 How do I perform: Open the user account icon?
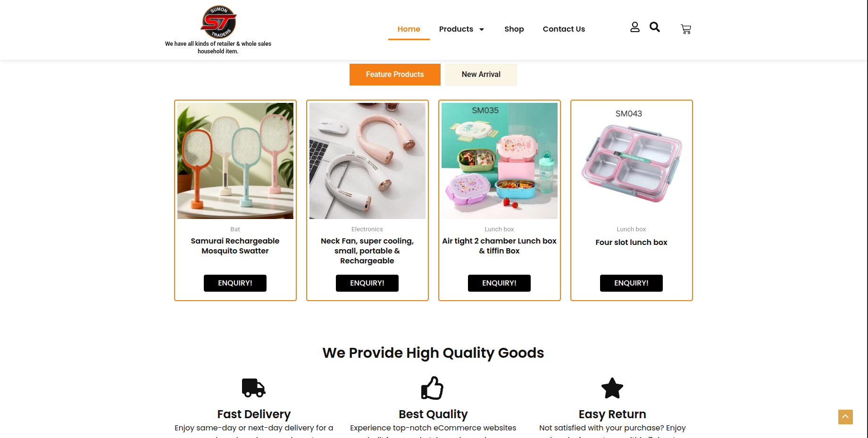tap(635, 27)
